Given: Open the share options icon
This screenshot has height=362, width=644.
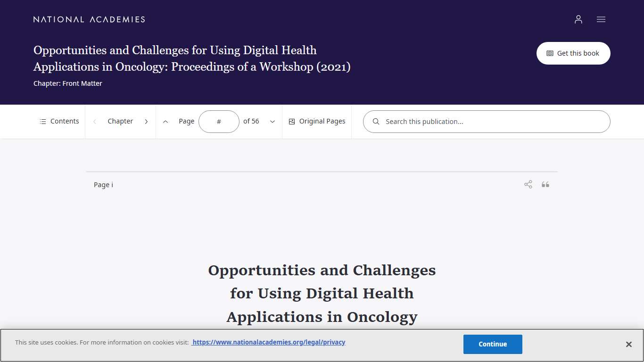Looking at the screenshot, I should click(528, 184).
